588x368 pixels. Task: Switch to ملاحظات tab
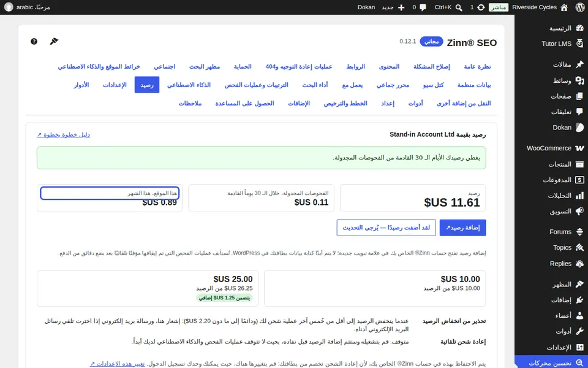click(x=190, y=103)
